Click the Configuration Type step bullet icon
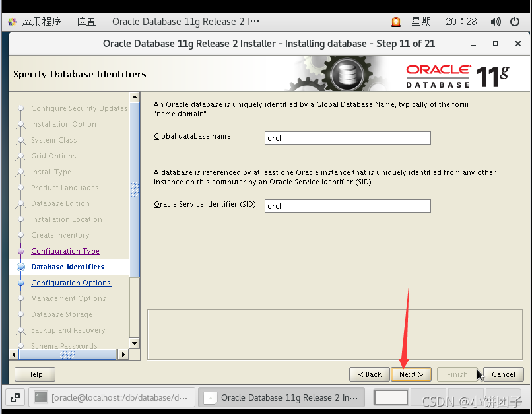This screenshot has width=532, height=414. point(20,251)
